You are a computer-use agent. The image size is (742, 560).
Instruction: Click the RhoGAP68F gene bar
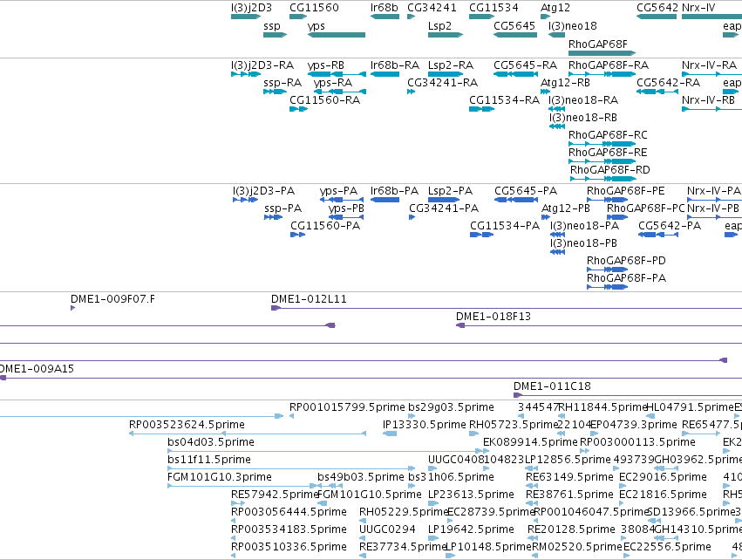click(602, 53)
